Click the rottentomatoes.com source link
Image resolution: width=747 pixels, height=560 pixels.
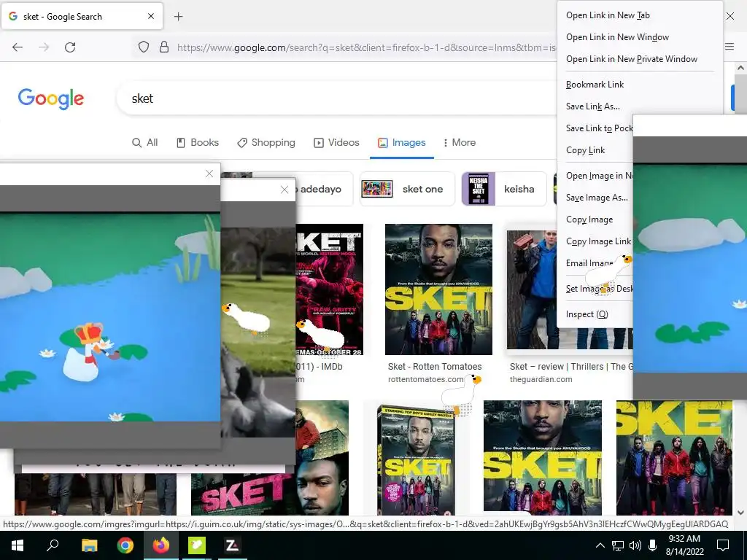coord(425,379)
